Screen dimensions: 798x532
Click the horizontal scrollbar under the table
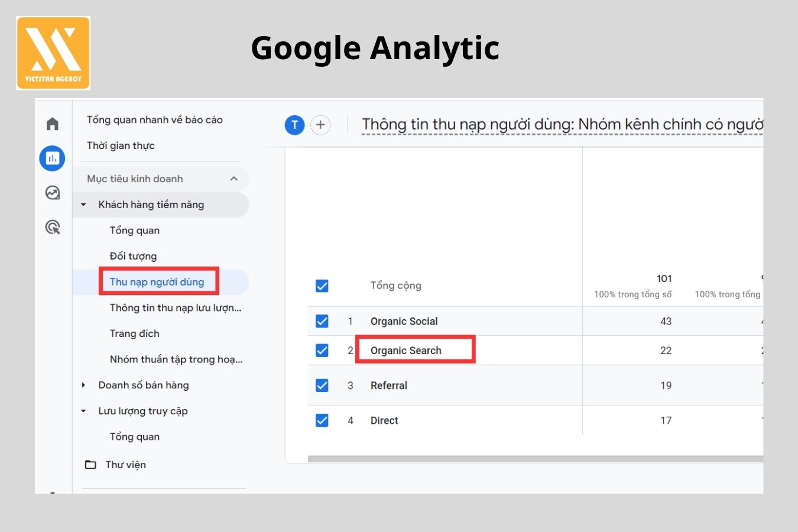[x=536, y=459]
